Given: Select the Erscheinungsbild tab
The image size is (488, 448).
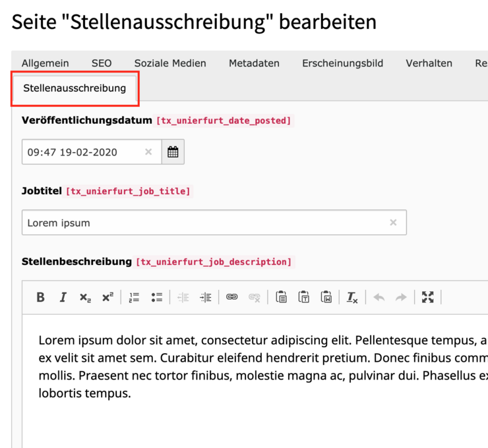Looking at the screenshot, I should 342,63.
